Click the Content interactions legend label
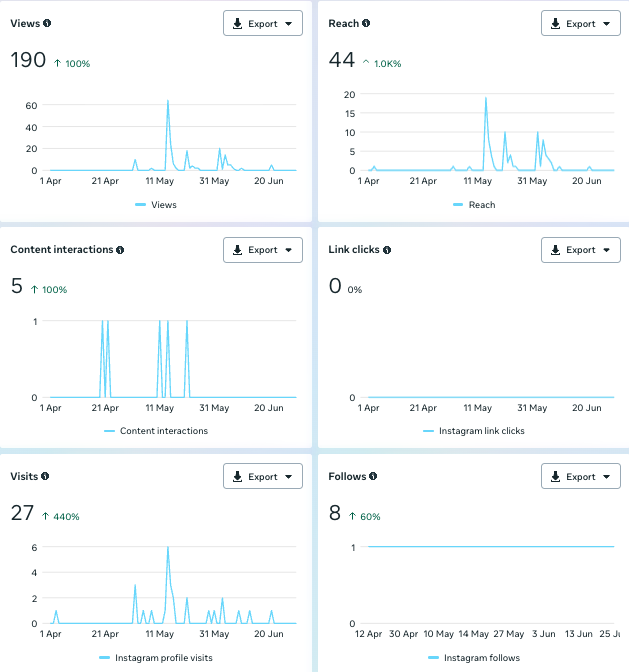The image size is (629, 672). pyautogui.click(x=163, y=431)
